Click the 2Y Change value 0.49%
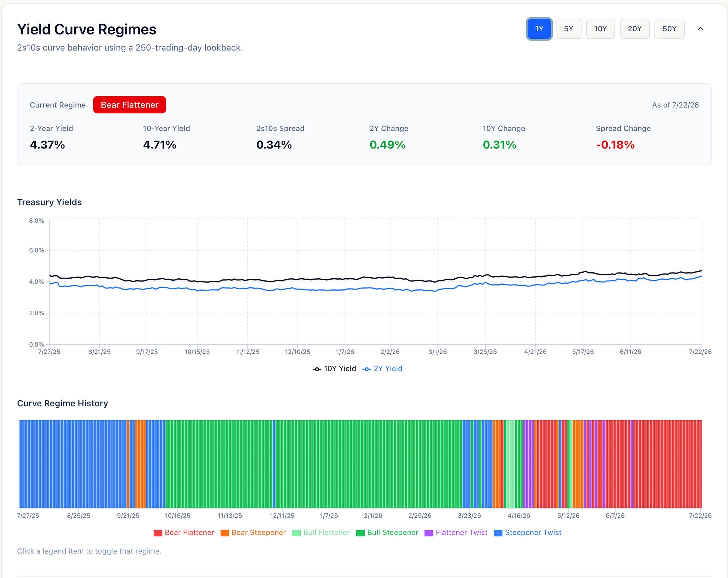This screenshot has height=578, width=728. (x=387, y=145)
